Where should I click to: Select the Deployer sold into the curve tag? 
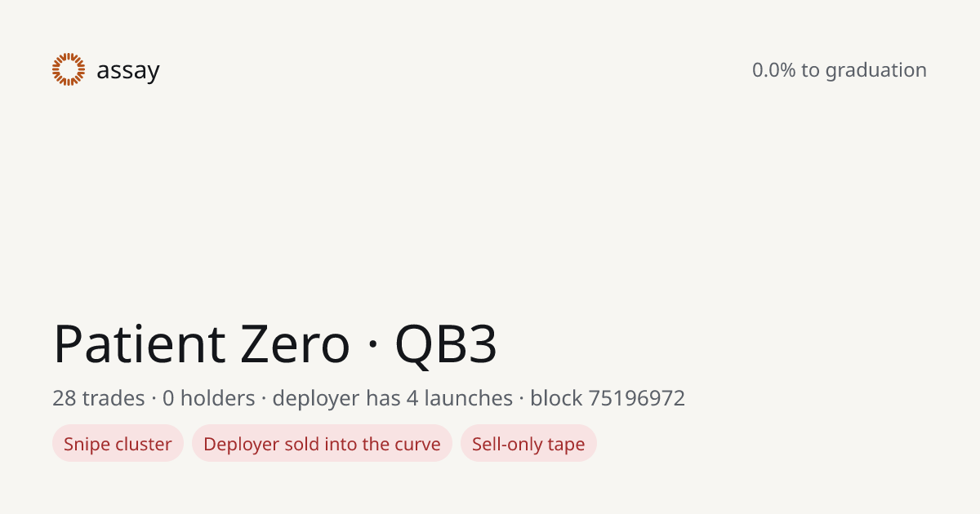pos(322,444)
